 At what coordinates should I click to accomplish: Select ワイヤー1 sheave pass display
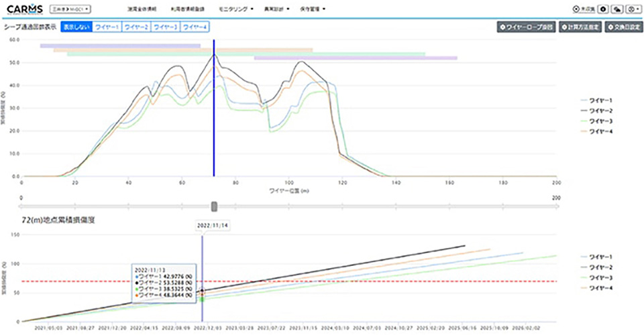[x=107, y=27]
